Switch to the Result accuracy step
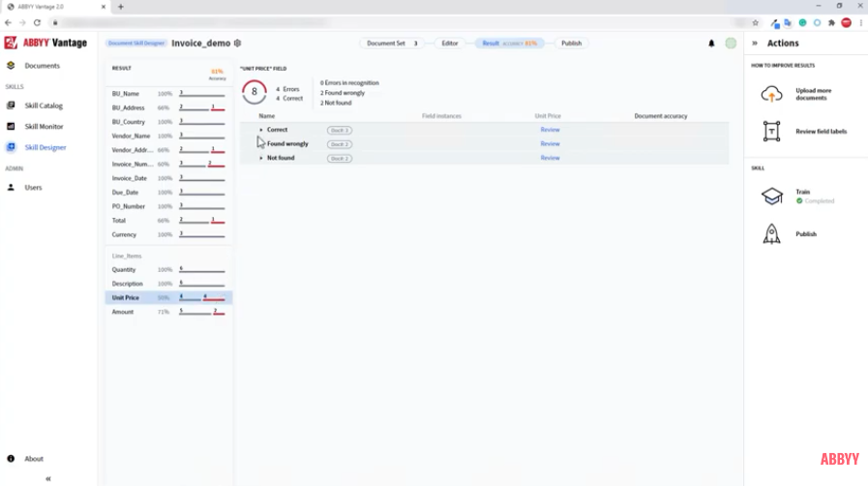Image resolution: width=868 pixels, height=486 pixels. tap(509, 44)
